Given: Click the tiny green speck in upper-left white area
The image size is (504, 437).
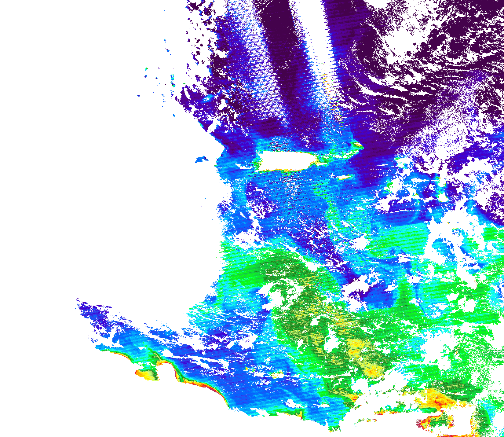Looking at the screenshot, I should [x=146, y=69].
